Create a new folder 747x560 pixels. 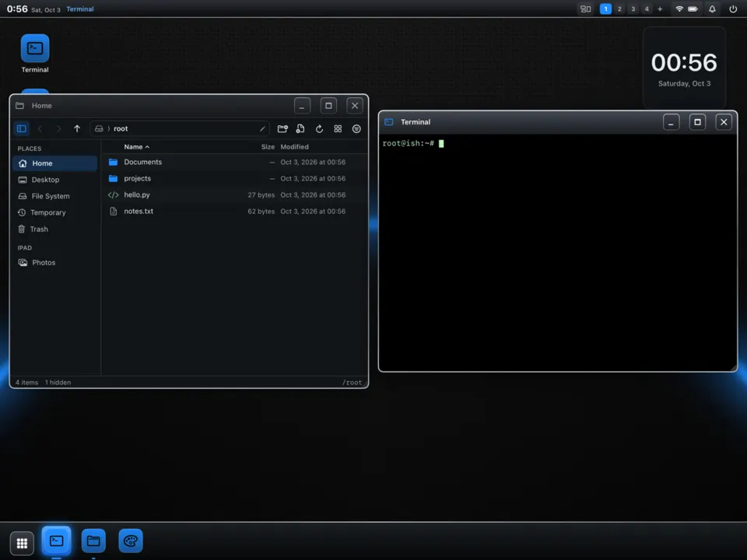282,128
